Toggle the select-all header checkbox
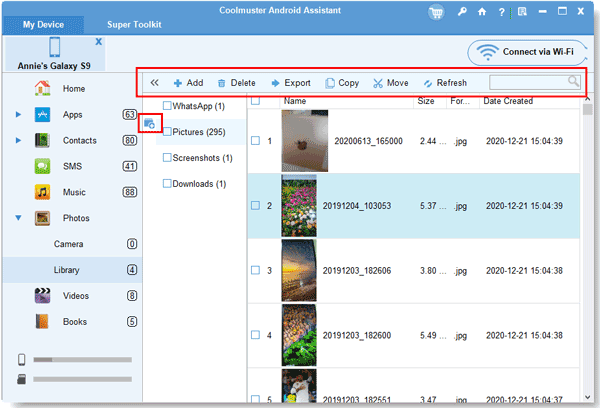600x408 pixels. pos(256,101)
